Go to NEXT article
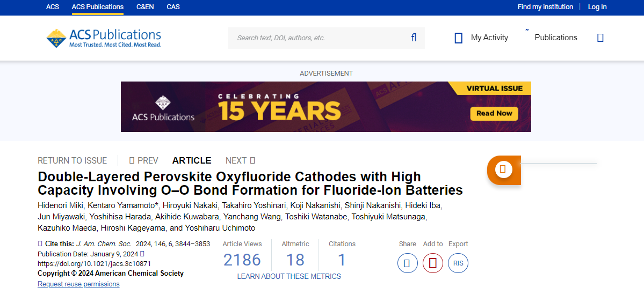644x295 pixels. tap(240, 160)
